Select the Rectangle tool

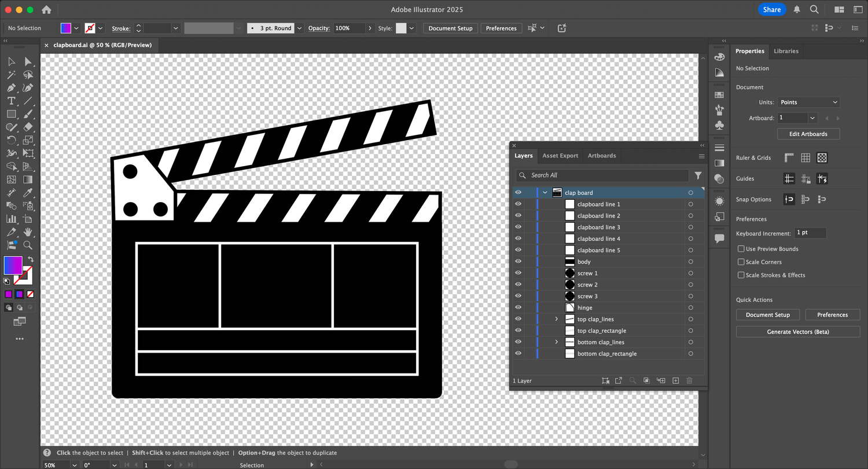(x=11, y=114)
